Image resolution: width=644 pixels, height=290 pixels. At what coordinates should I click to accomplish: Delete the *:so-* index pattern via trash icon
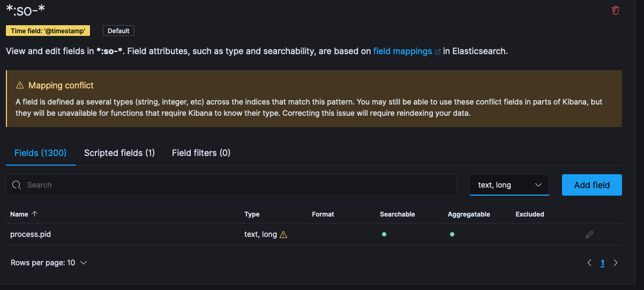pos(616,10)
